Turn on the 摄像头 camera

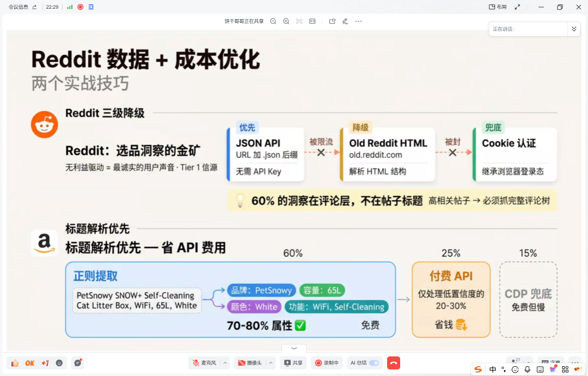click(250, 363)
